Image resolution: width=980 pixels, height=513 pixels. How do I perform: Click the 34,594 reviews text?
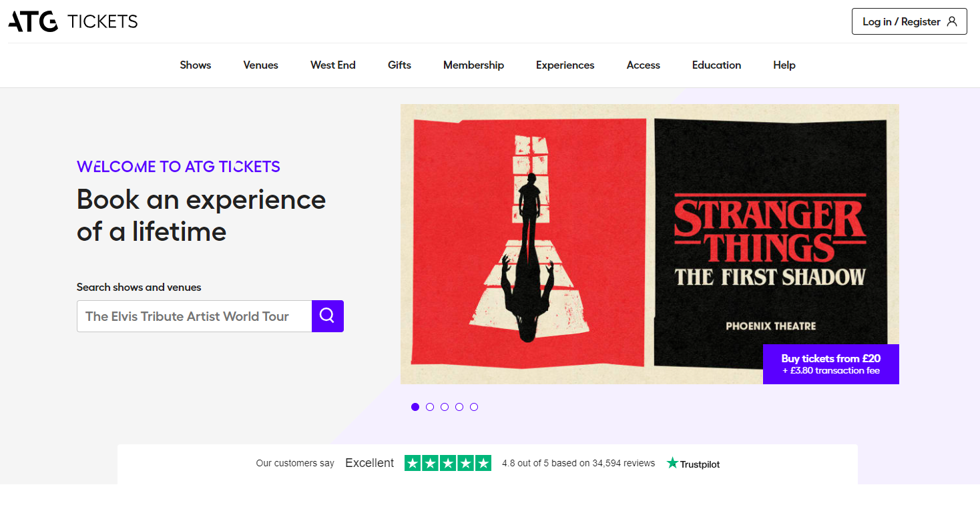578,463
